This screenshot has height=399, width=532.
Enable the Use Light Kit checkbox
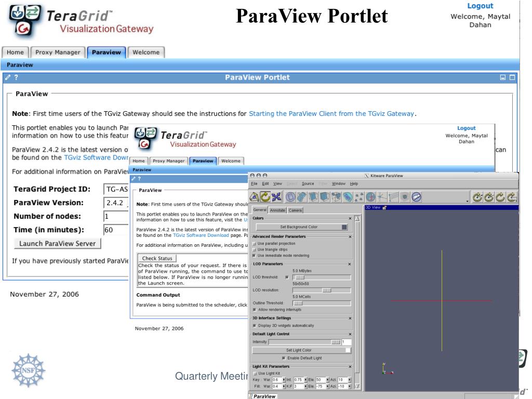[255, 374]
